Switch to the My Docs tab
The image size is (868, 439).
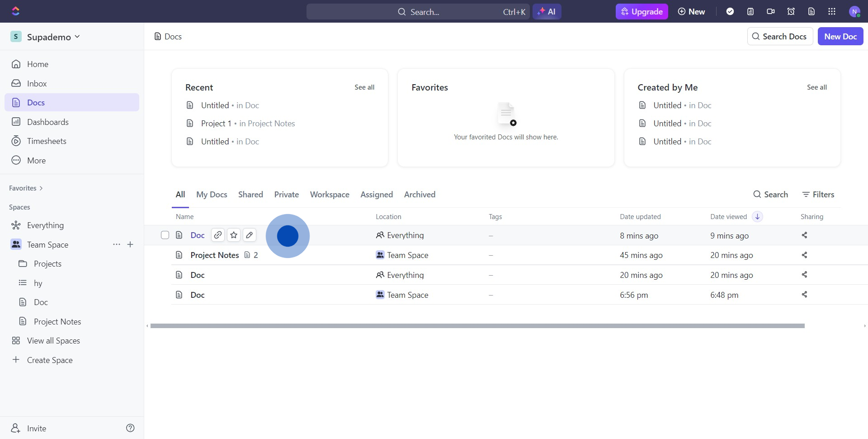coord(212,195)
